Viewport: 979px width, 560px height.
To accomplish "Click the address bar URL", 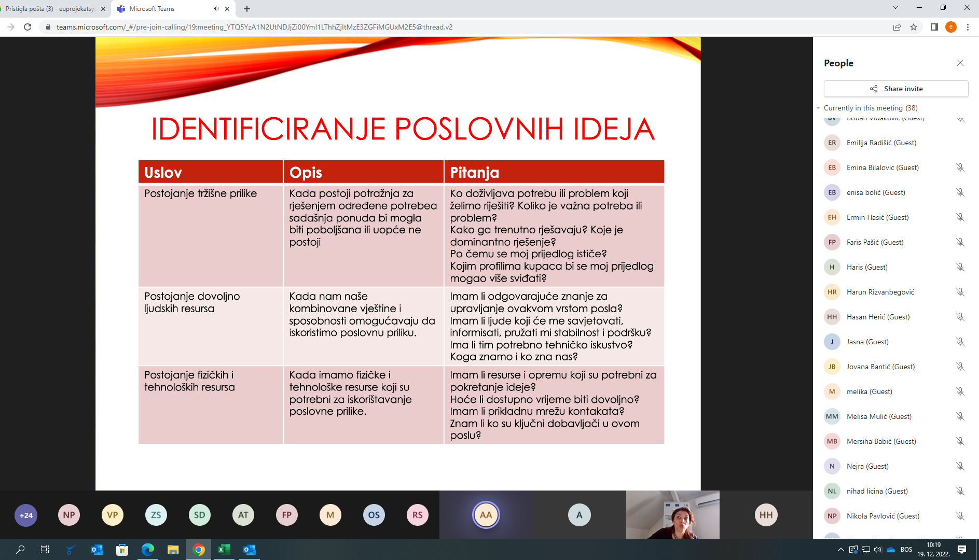I will pos(254,27).
